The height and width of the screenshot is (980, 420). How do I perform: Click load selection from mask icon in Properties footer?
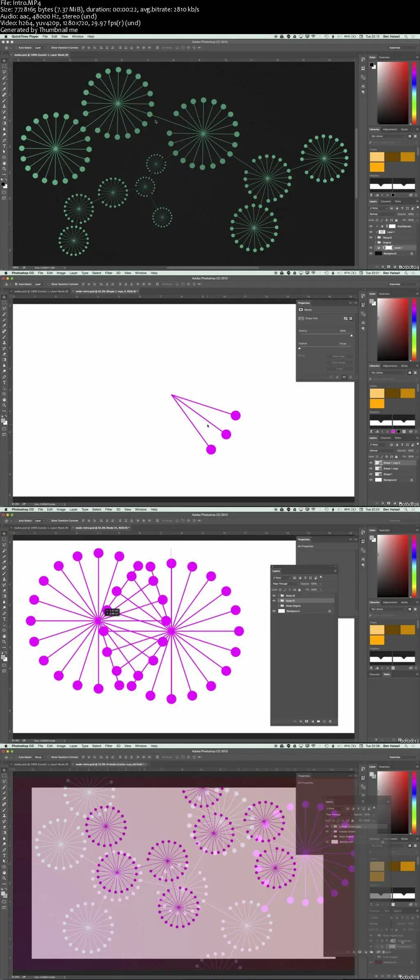331,377
